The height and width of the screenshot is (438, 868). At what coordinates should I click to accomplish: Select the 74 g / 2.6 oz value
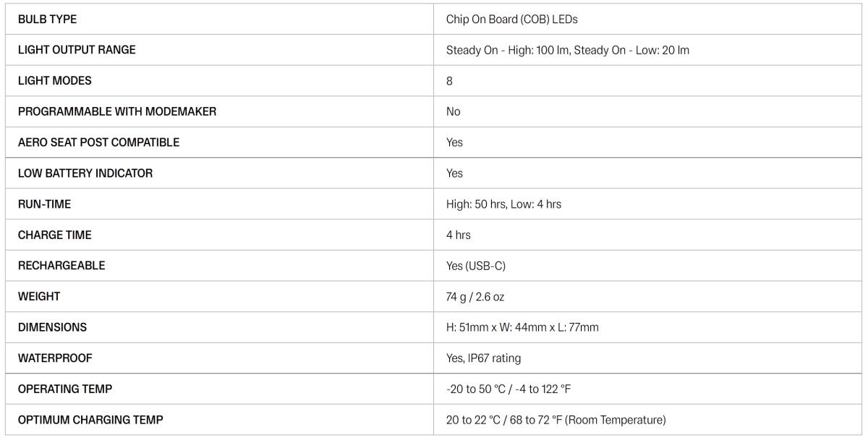click(475, 297)
